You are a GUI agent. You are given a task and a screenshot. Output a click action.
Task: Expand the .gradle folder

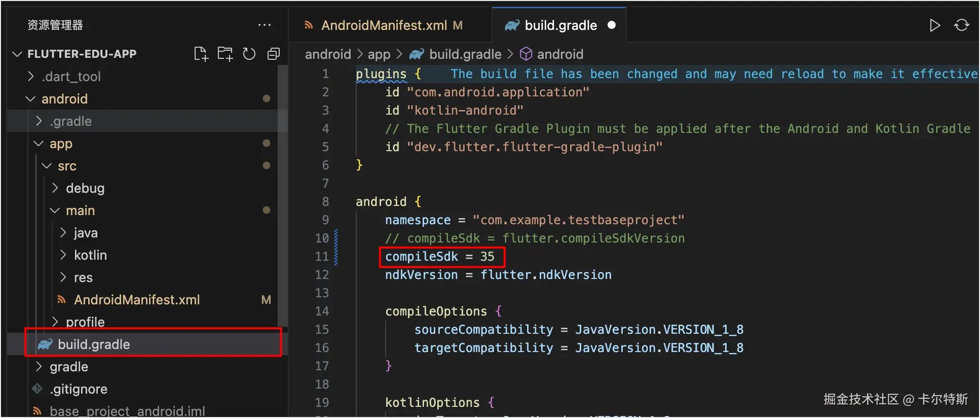39,121
